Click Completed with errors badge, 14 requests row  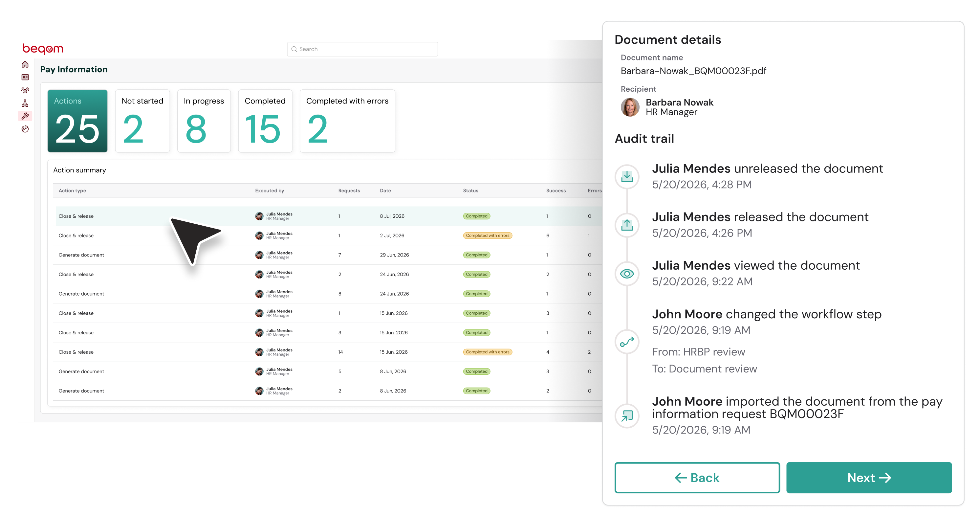coord(487,352)
